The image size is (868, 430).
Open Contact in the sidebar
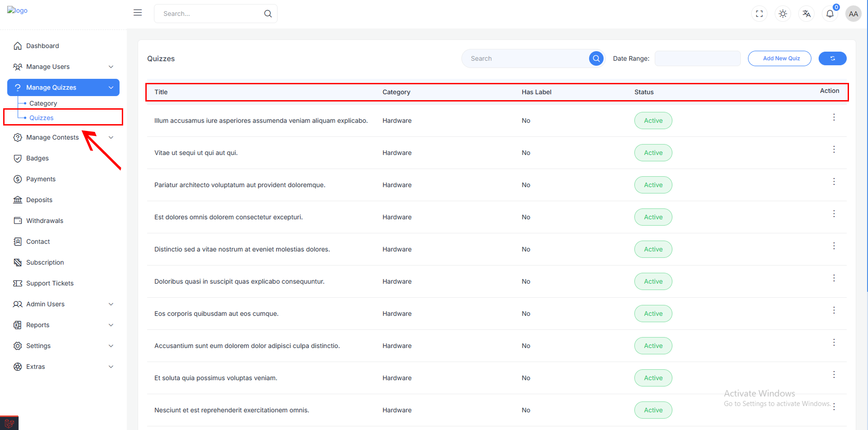(63, 242)
